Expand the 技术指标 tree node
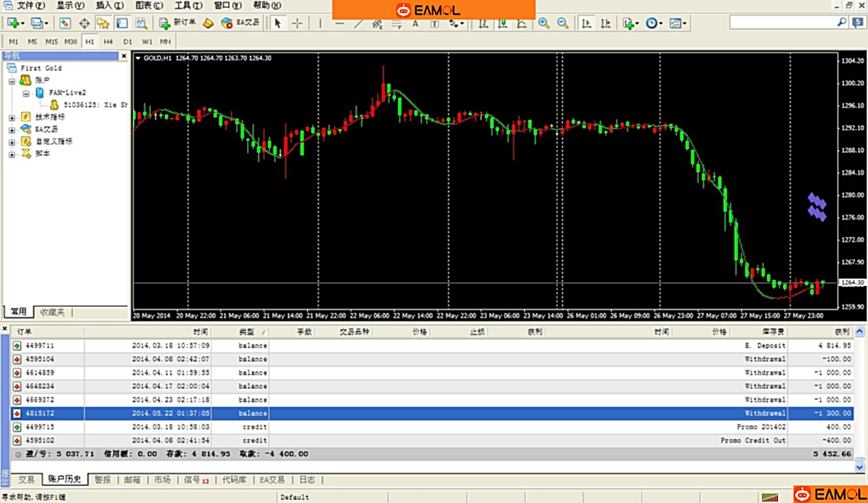The width and height of the screenshot is (868, 503). (12, 117)
